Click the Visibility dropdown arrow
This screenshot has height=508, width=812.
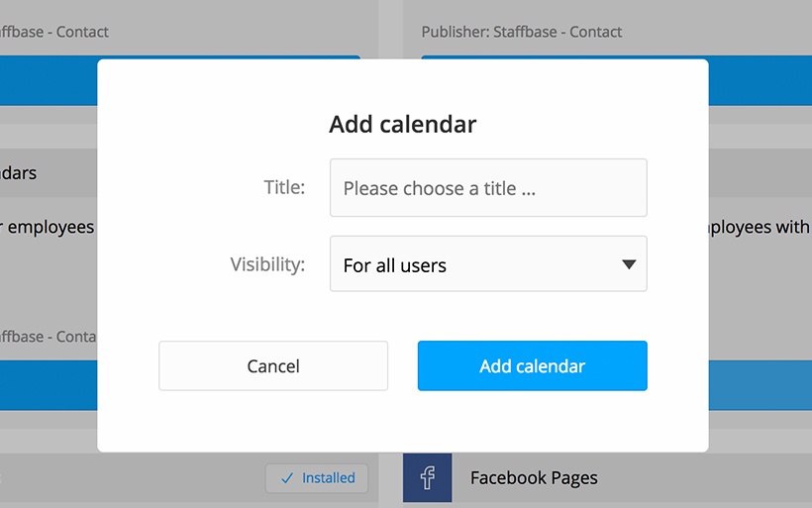(629, 264)
